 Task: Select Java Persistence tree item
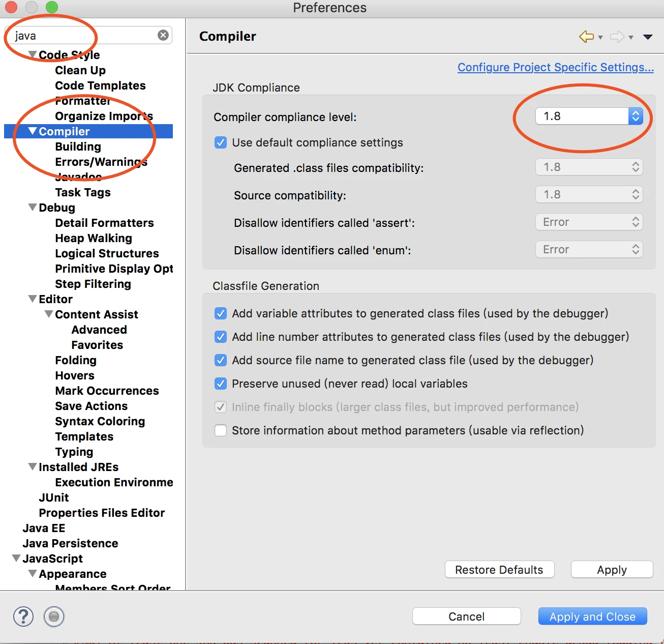[x=70, y=543]
